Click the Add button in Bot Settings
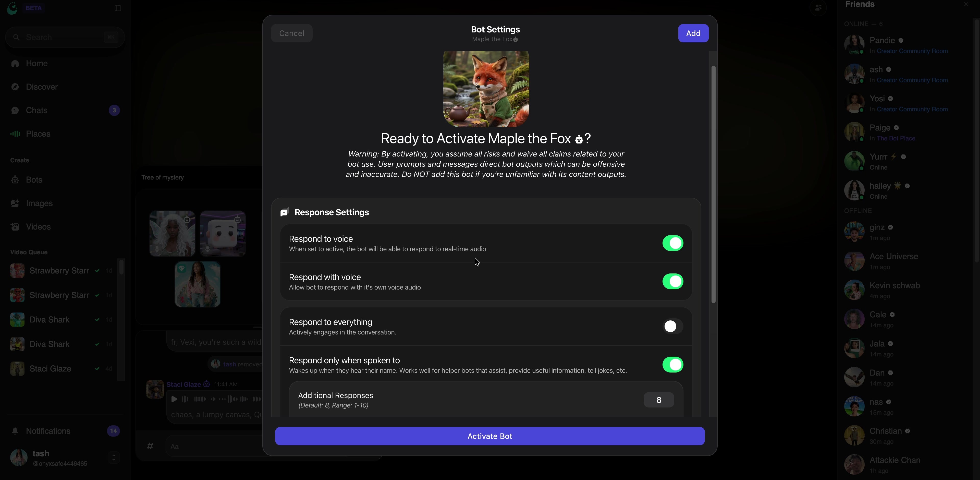This screenshot has width=980, height=480. [x=693, y=33]
